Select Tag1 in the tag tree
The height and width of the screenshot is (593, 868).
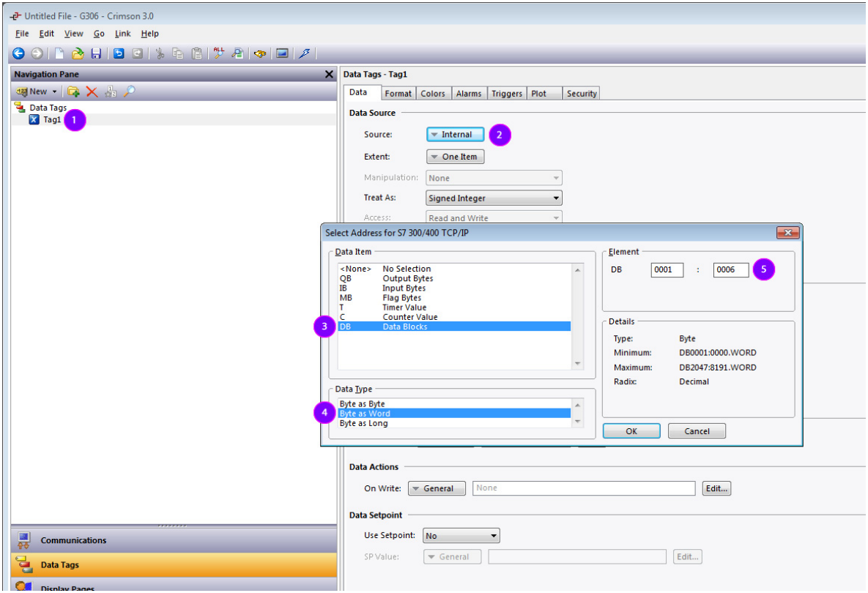52,119
